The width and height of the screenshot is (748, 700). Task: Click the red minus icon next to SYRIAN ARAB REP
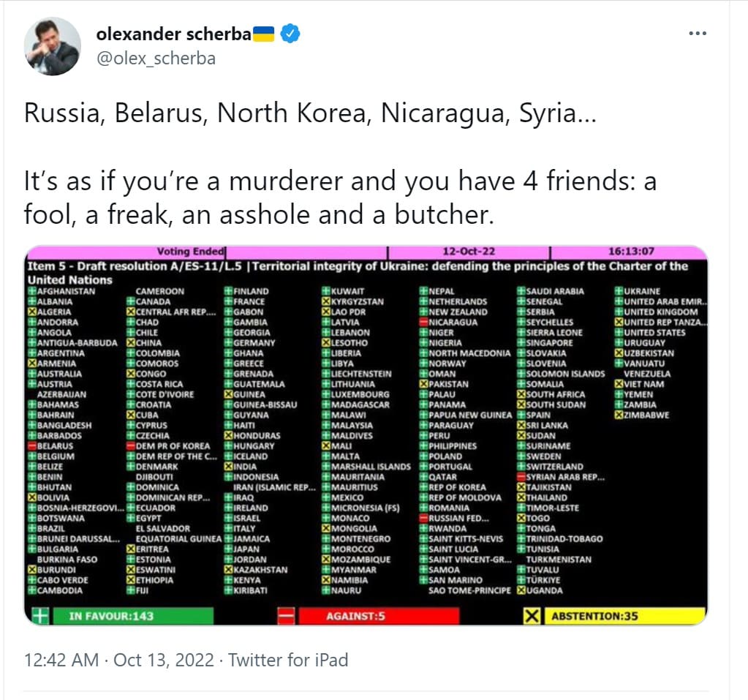521,478
